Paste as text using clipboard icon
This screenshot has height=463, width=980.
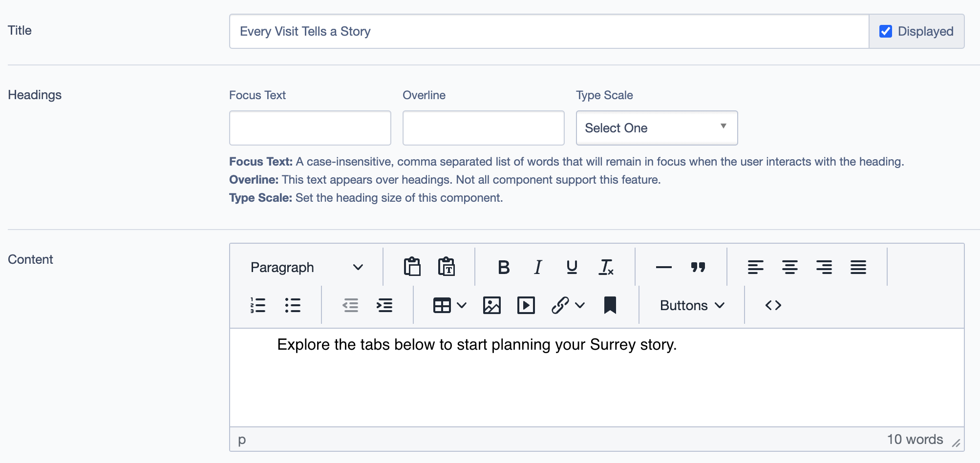446,267
